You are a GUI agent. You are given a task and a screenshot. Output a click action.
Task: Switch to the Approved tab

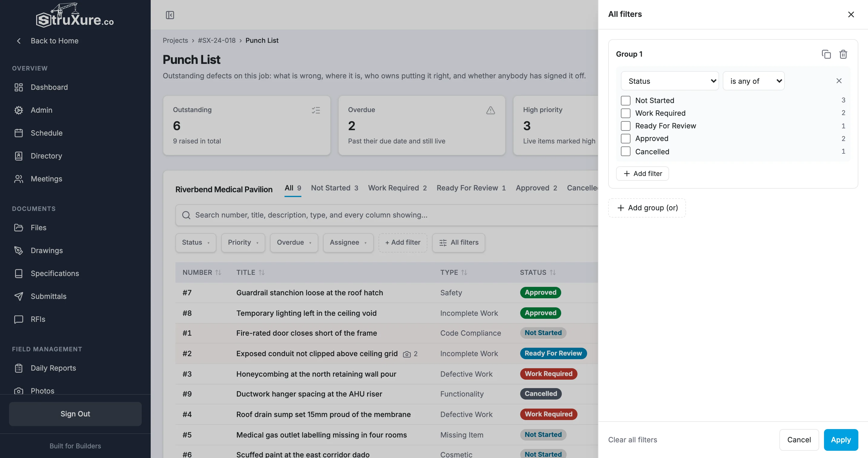[x=536, y=188]
